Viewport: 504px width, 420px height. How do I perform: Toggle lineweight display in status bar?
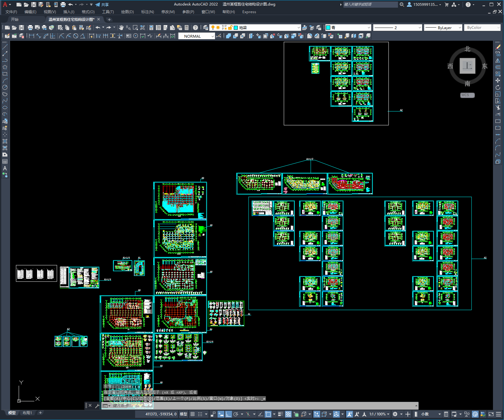point(280,414)
